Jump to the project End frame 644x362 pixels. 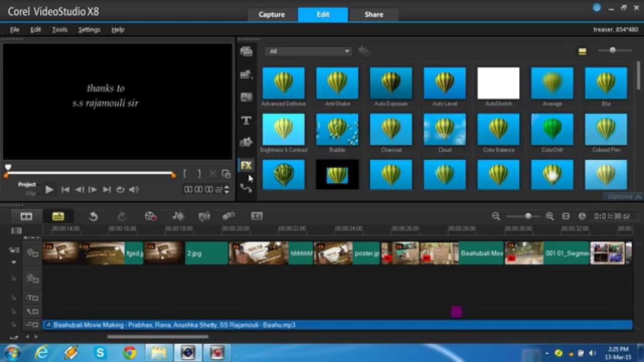click(x=107, y=190)
